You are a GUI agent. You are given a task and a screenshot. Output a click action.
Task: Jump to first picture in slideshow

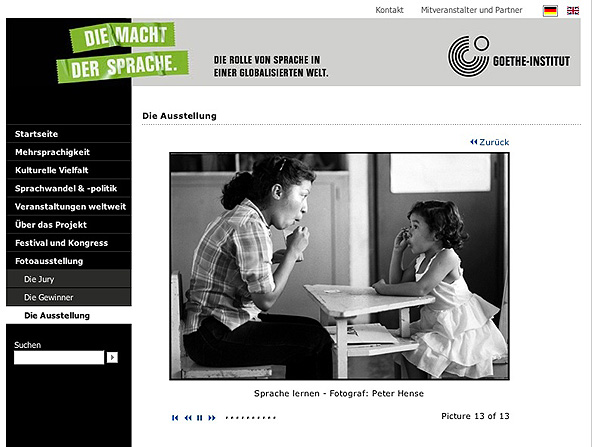[175, 418]
